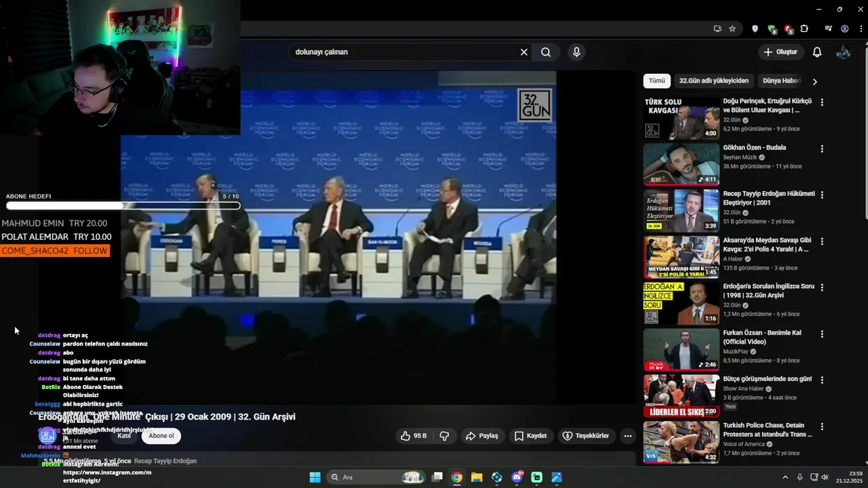Open options menu for Turkish Police Chase
This screenshot has height=488, width=868.
click(822, 426)
